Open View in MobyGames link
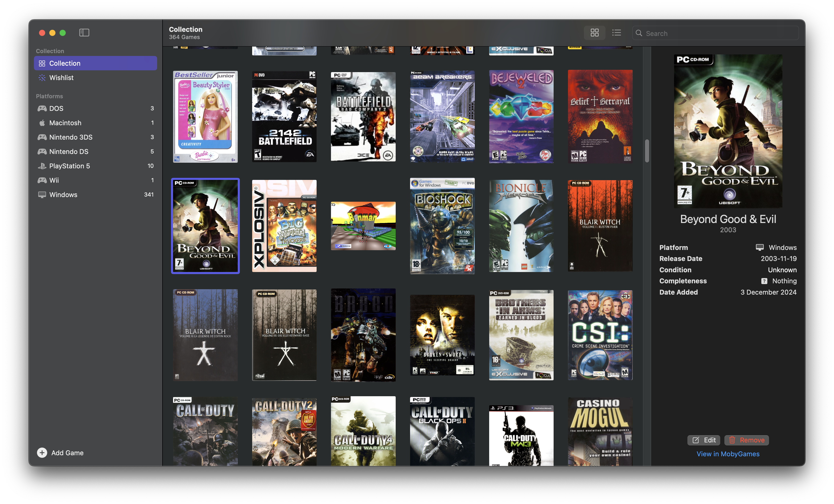The height and width of the screenshot is (504, 834). pos(728,454)
